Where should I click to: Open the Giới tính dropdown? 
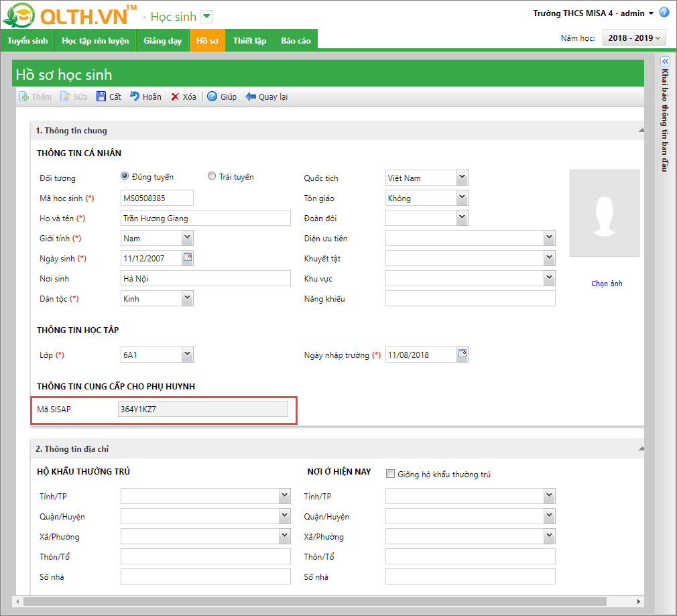(187, 238)
